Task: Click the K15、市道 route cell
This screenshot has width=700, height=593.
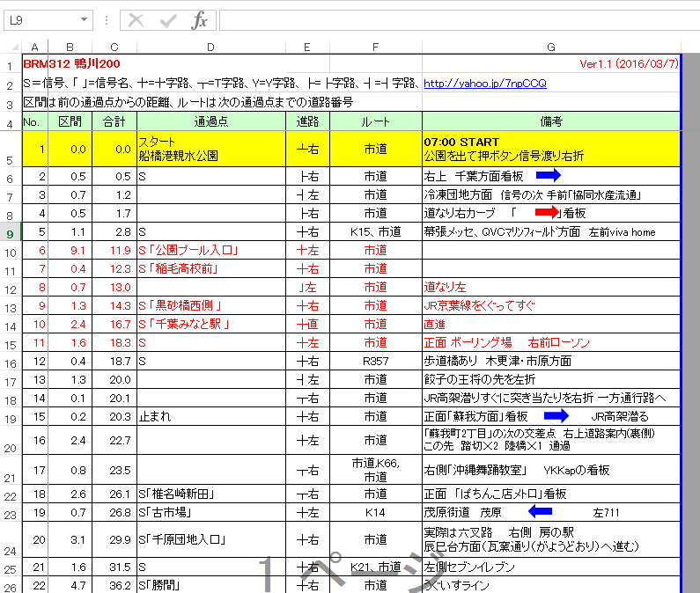Action: (x=376, y=232)
